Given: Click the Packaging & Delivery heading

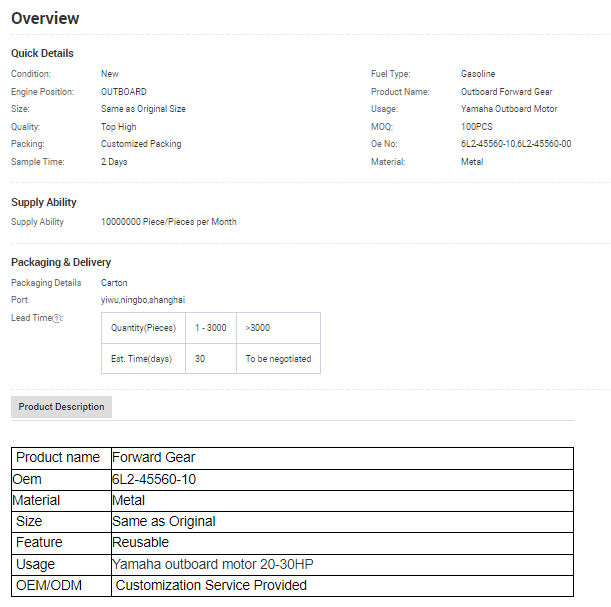Looking at the screenshot, I should click(61, 262).
